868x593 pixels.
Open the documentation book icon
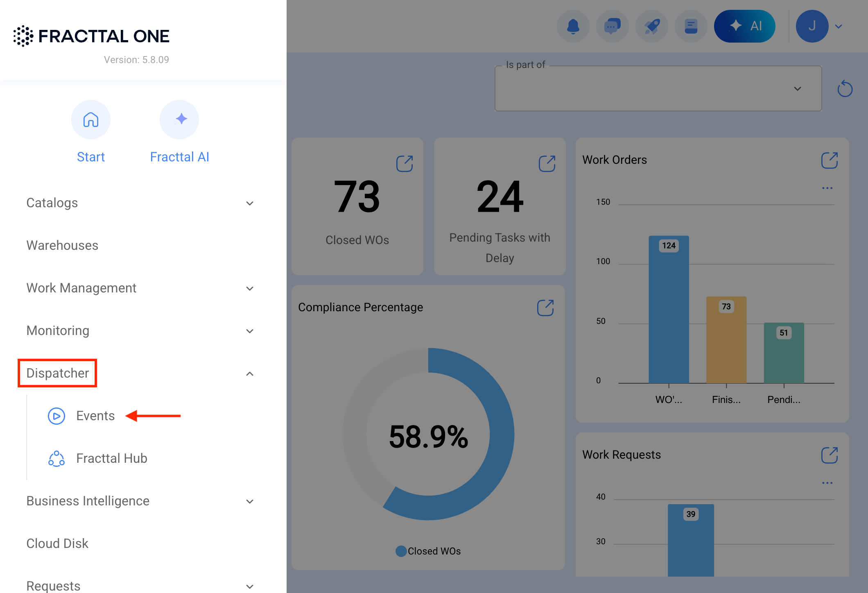pyautogui.click(x=691, y=26)
